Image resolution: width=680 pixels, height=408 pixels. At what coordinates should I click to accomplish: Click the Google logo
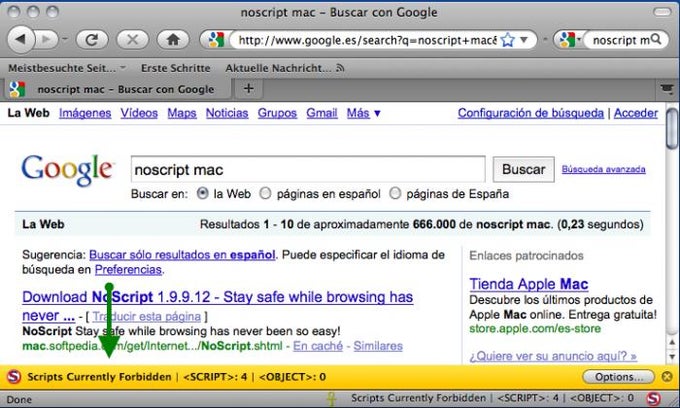click(68, 170)
